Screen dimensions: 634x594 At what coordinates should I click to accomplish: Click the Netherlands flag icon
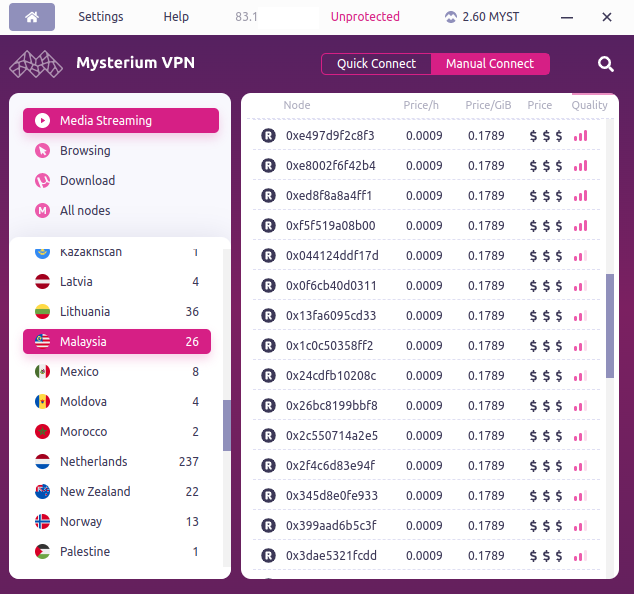43,462
